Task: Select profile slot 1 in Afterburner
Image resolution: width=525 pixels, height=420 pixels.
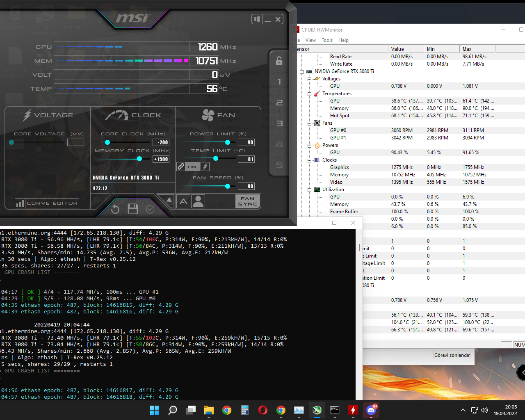Action: click(279, 82)
